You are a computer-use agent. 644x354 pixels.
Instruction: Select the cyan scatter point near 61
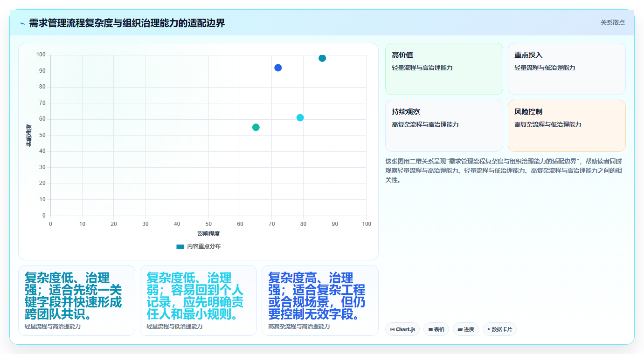pyautogui.click(x=300, y=118)
